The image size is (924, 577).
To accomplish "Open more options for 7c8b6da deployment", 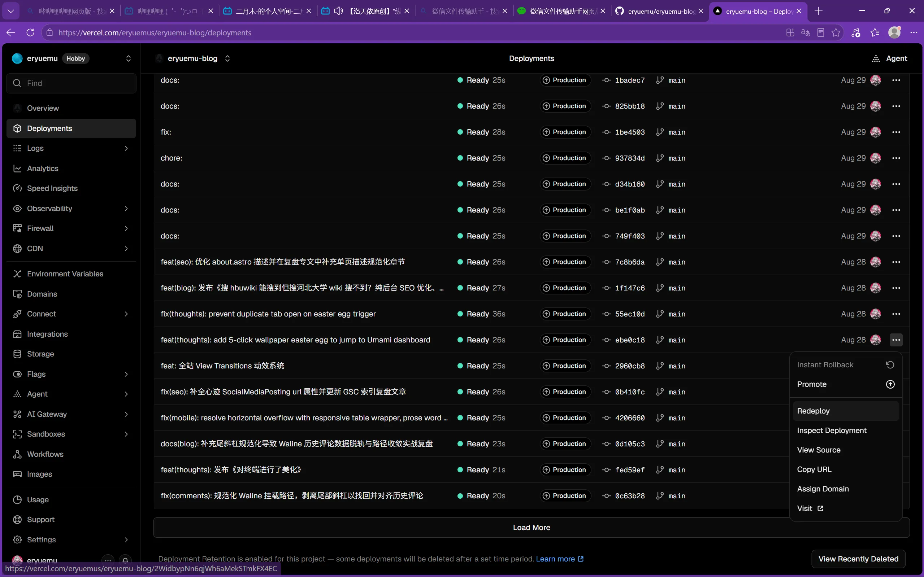I will pos(896,262).
